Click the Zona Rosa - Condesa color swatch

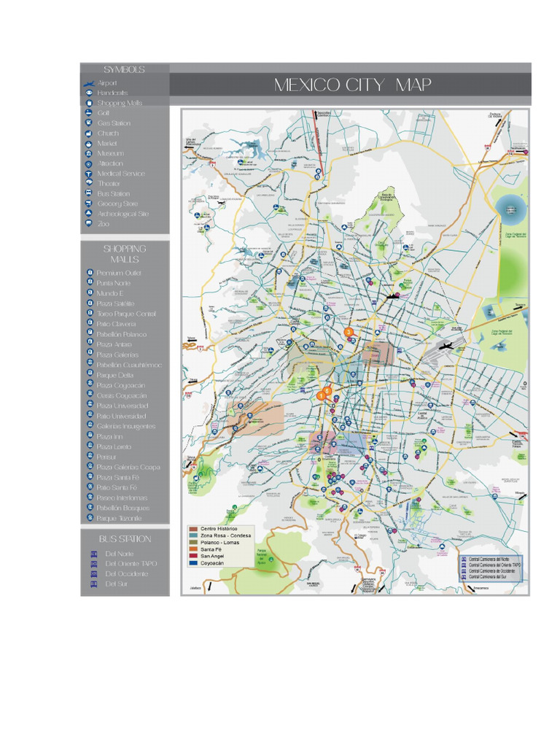(192, 535)
